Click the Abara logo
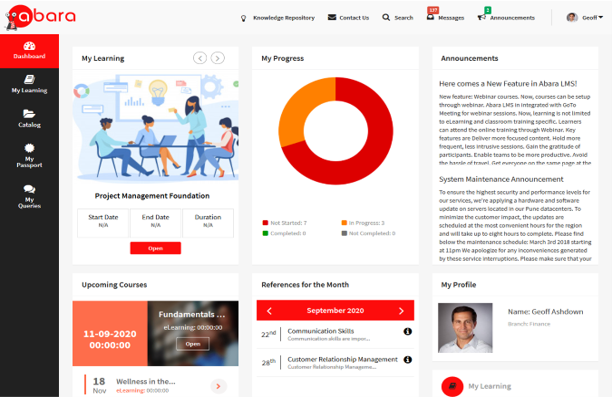Image resolution: width=612 pixels, height=397 pixels. [x=41, y=17]
